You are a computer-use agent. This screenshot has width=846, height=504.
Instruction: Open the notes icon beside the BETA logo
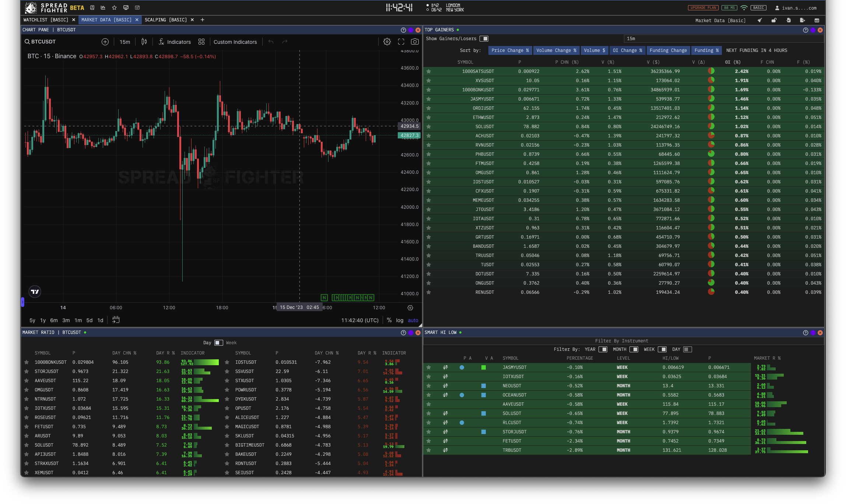(x=92, y=7)
